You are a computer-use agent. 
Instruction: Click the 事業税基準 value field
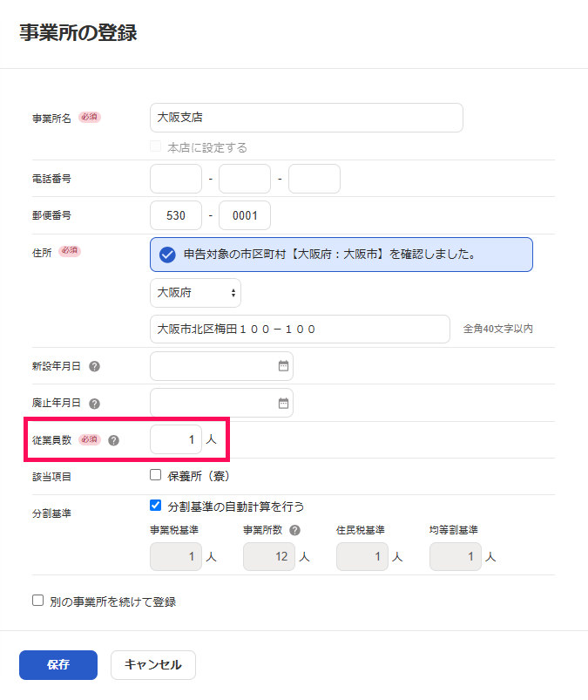[x=176, y=557]
